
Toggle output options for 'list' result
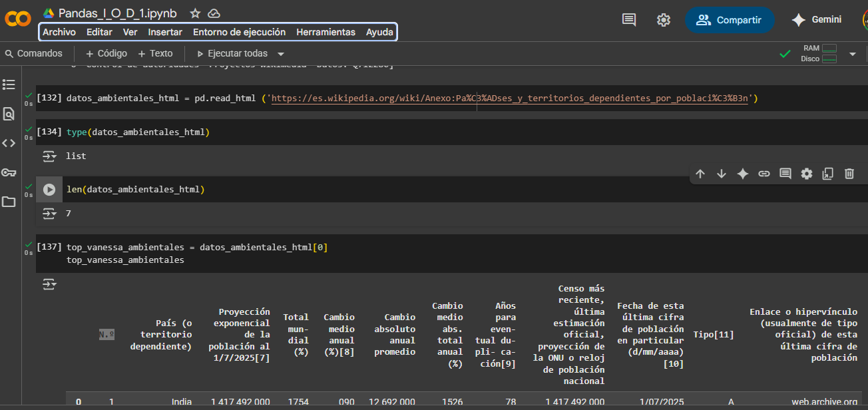pos(50,156)
